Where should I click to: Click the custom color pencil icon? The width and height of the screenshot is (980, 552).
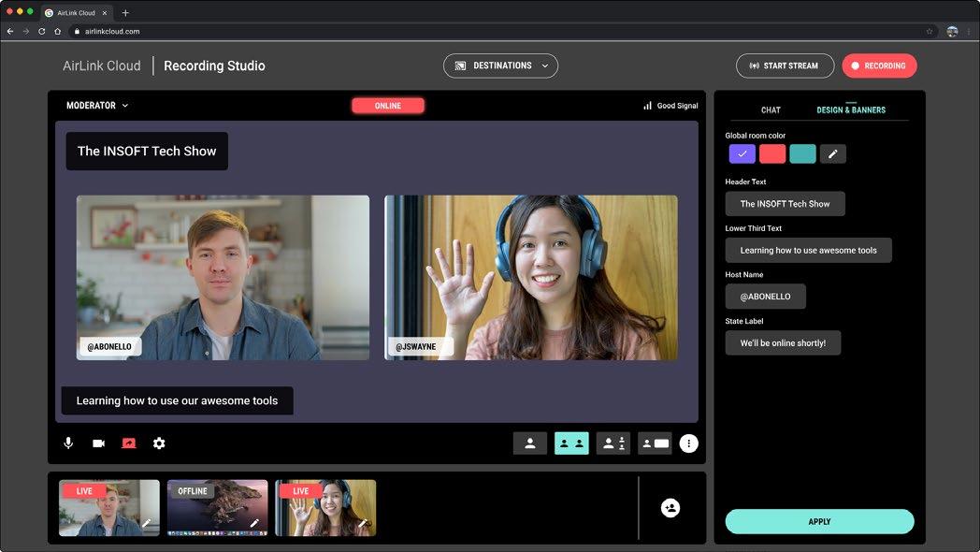pos(832,153)
